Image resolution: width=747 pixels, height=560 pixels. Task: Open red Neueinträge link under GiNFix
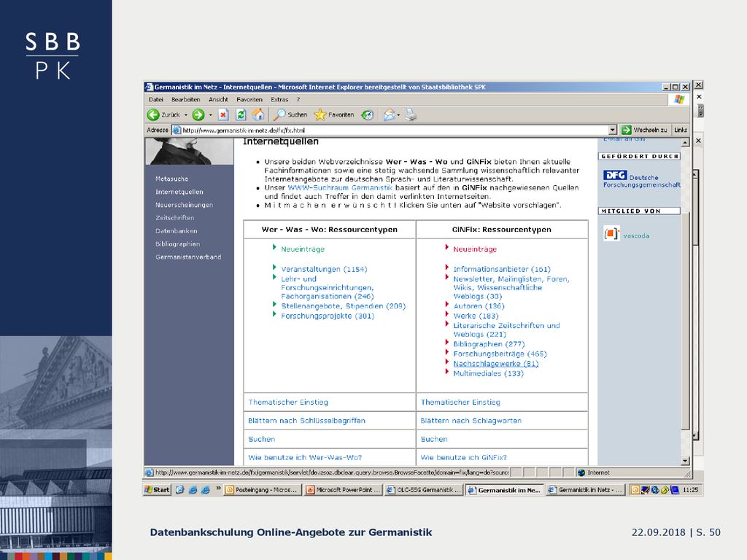pyautogui.click(x=475, y=249)
